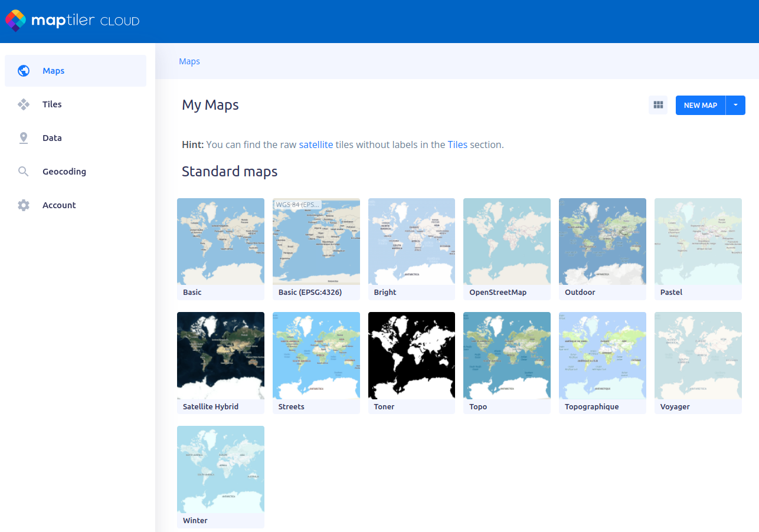Follow the satellite link in the hint
759x532 pixels.
316,145
